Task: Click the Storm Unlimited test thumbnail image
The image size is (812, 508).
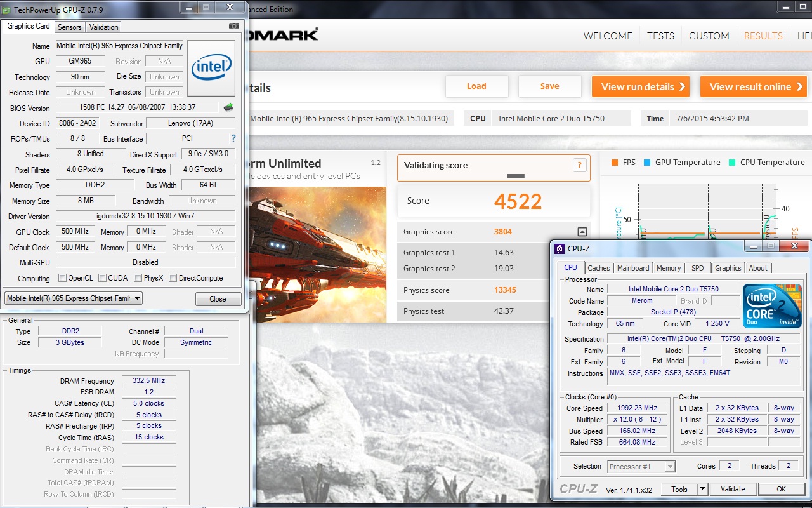Action: click(x=317, y=254)
